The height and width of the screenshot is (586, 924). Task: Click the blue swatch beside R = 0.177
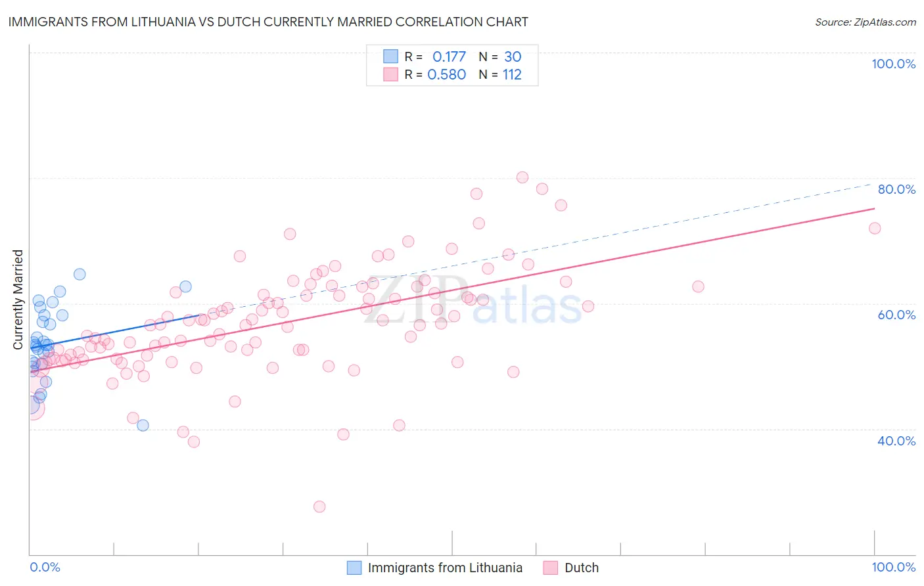click(391, 56)
